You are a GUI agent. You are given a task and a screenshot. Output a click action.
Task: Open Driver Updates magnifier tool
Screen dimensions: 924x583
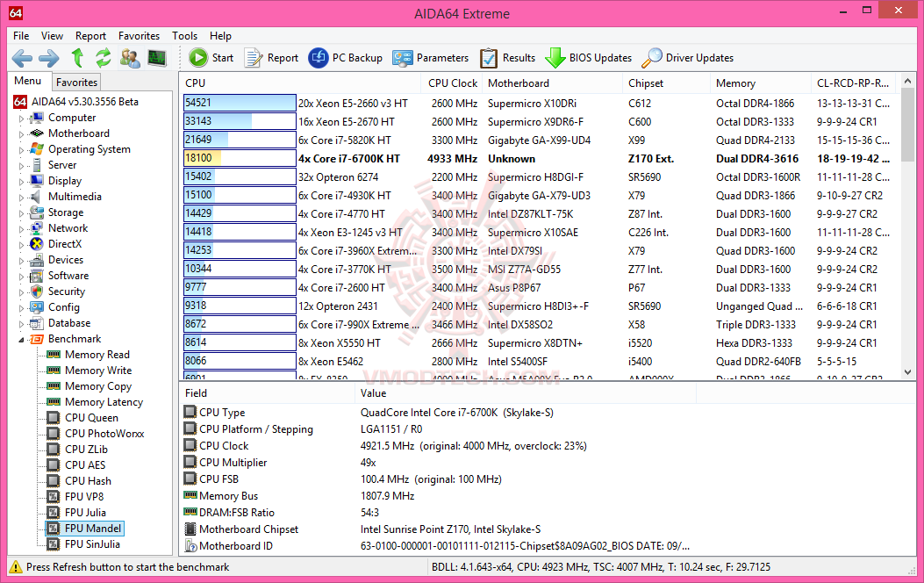coord(652,57)
